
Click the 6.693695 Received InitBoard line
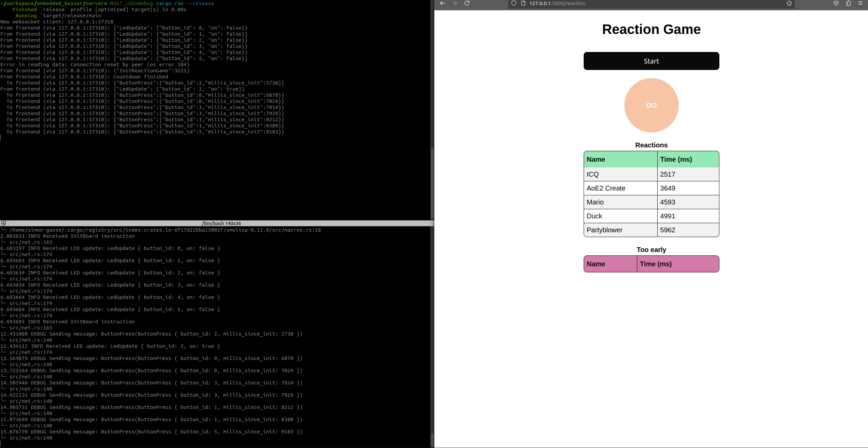[x=68, y=322]
